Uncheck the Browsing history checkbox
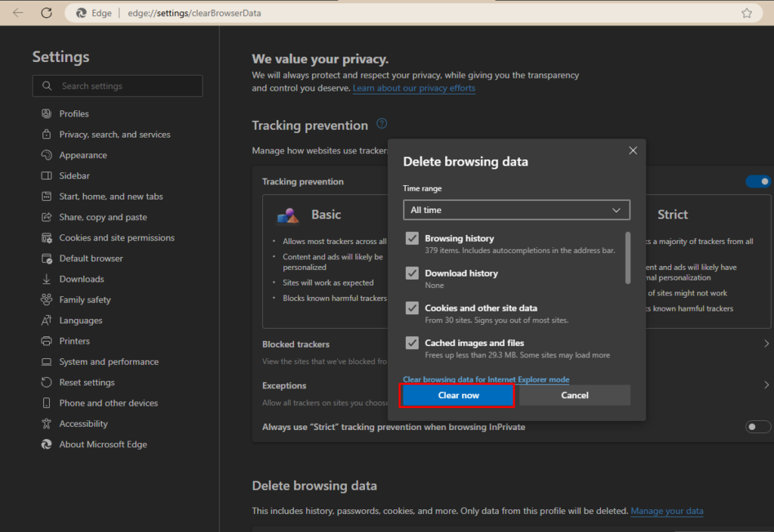 click(x=412, y=237)
